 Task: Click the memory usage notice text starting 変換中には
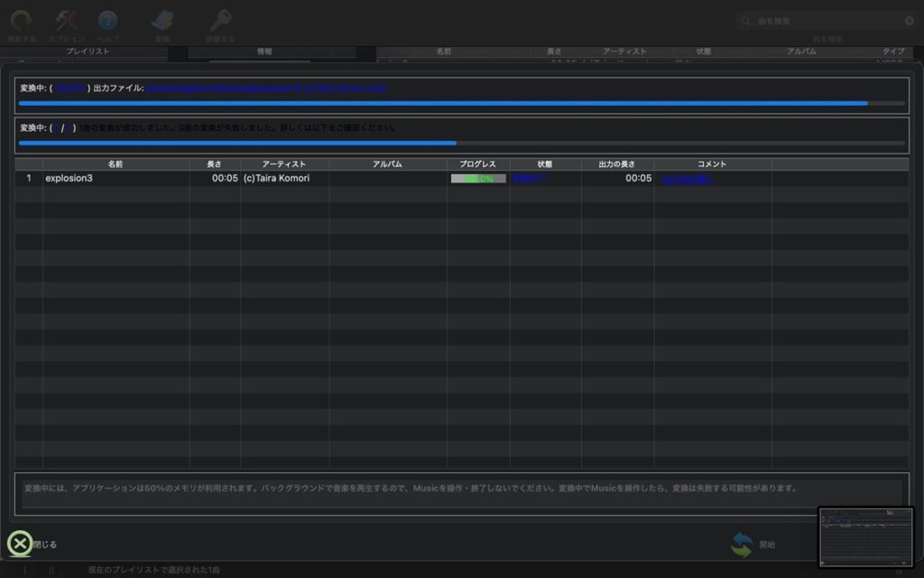(x=411, y=489)
